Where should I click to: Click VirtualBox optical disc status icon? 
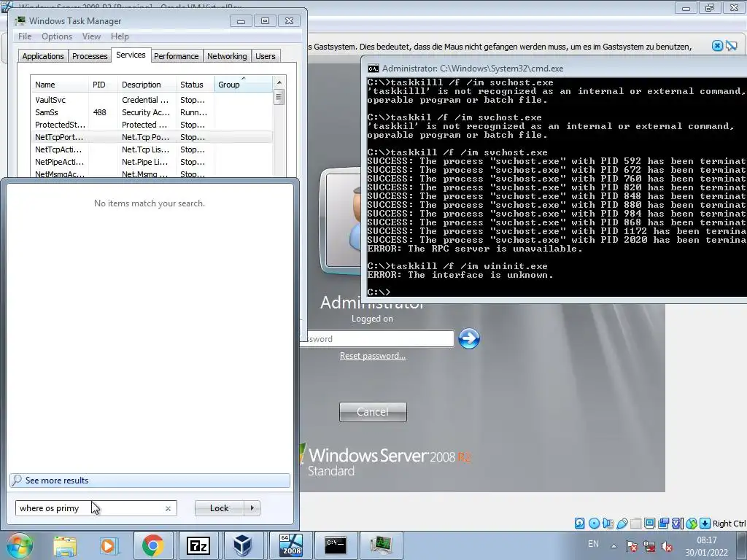[594, 524]
